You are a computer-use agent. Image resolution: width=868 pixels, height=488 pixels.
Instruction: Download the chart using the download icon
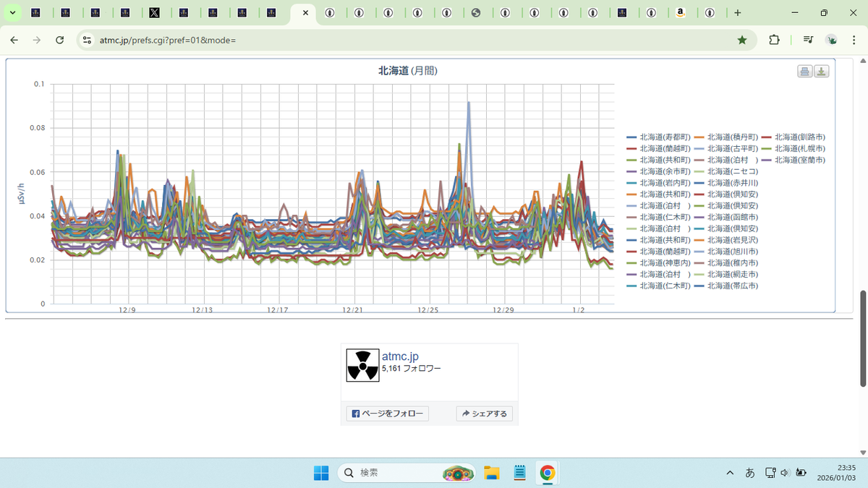click(x=821, y=71)
